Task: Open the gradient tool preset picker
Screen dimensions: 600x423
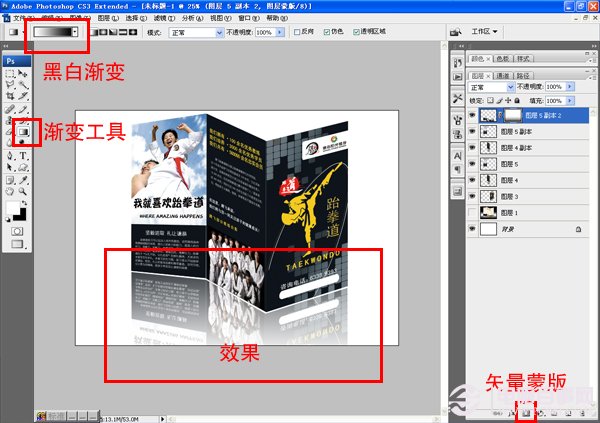Action: click(x=16, y=32)
